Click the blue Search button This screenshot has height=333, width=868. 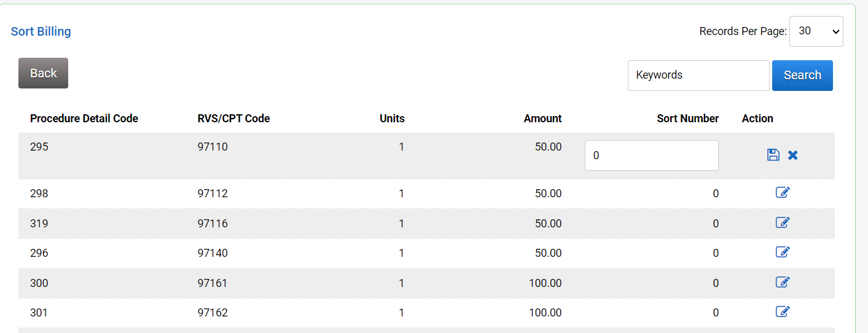click(802, 76)
